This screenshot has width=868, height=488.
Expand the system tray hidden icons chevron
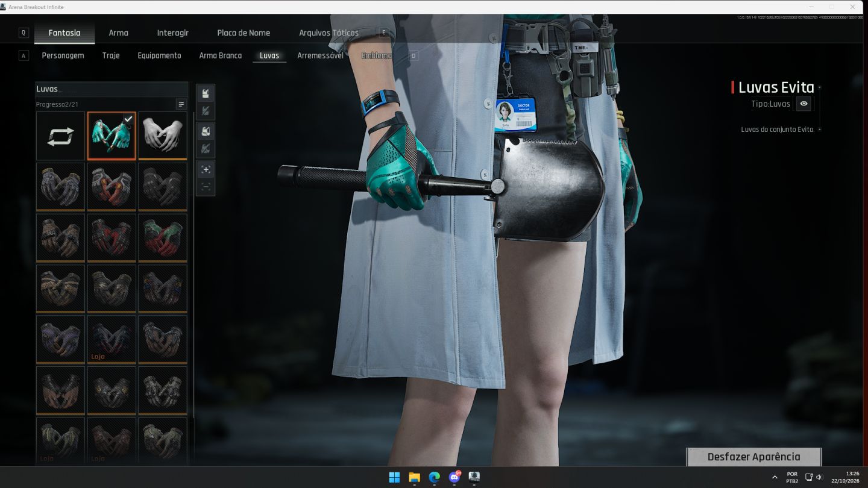(775, 477)
